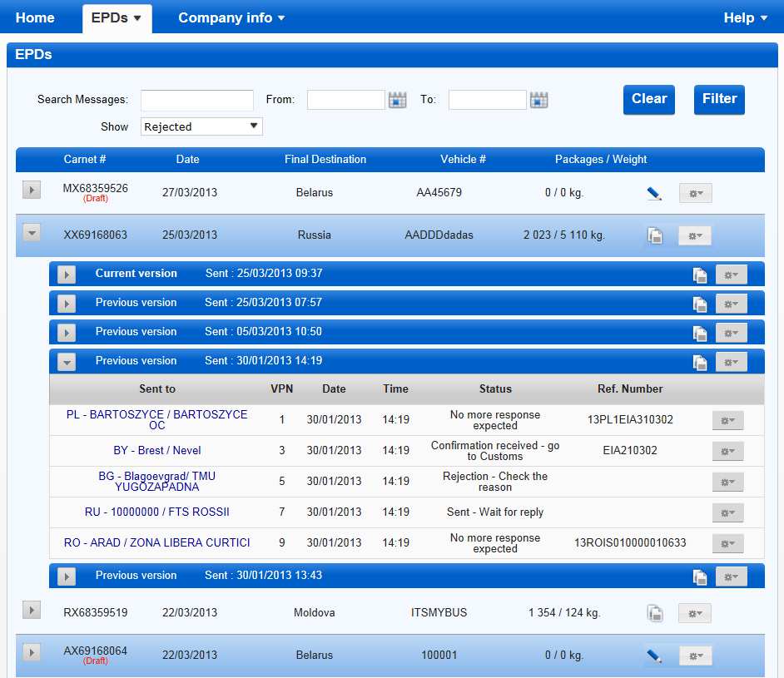Copy the Previous version sent 30/01/2013 13:43
This screenshot has width=784, height=678.
tap(700, 577)
